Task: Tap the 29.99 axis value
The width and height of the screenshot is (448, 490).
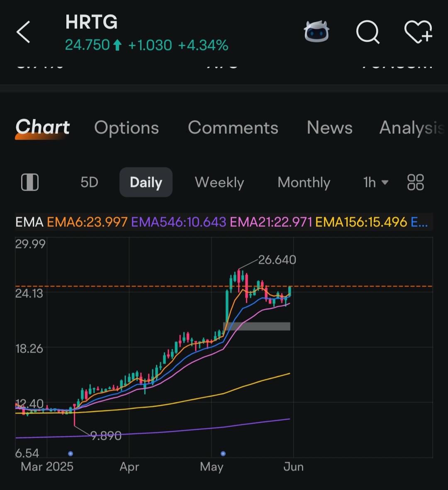Action: tap(30, 244)
